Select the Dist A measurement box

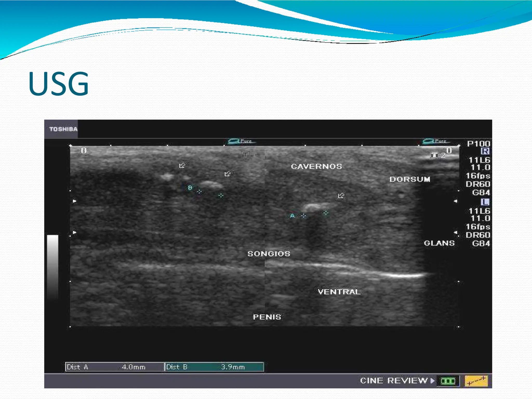pos(115,367)
